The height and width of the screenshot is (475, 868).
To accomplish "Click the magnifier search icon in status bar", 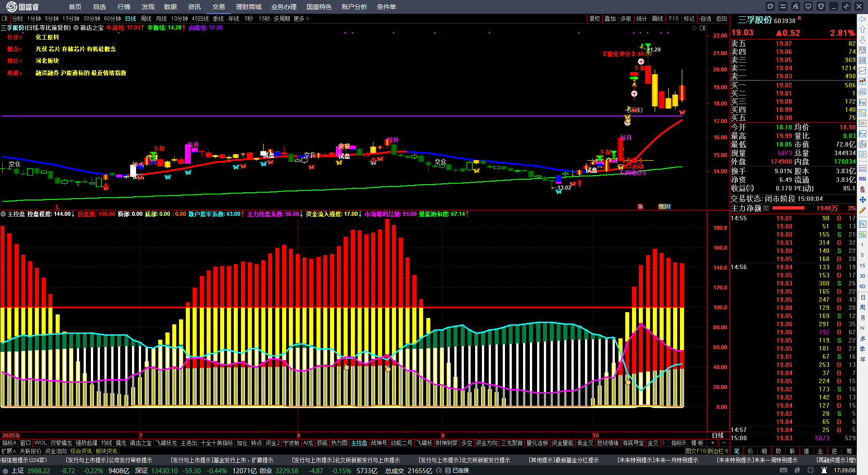I will 439,470.
